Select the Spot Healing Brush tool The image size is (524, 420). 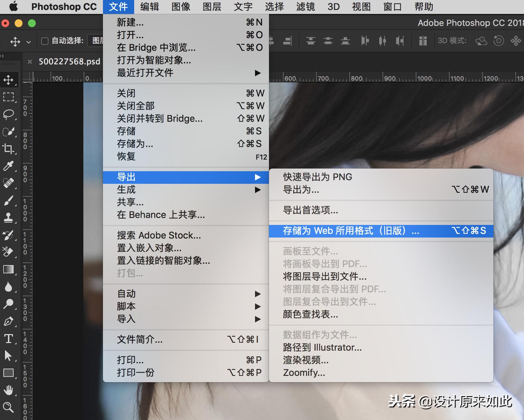(x=8, y=183)
